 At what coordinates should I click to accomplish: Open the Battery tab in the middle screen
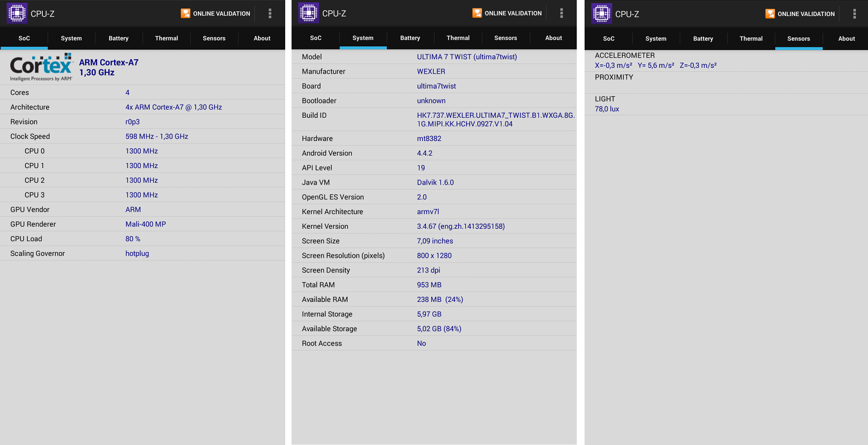[x=410, y=38]
